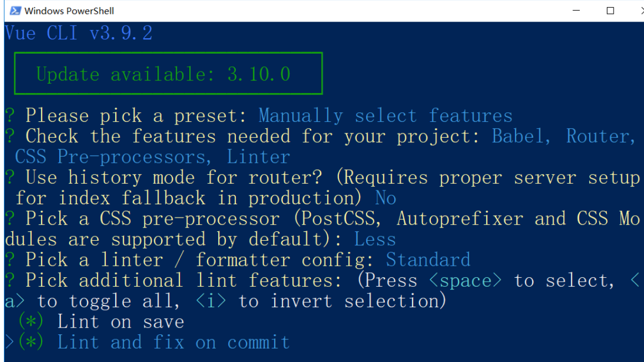Click the <space> key hint text
Image resolution: width=644 pixels, height=362 pixels.
pyautogui.click(x=465, y=281)
